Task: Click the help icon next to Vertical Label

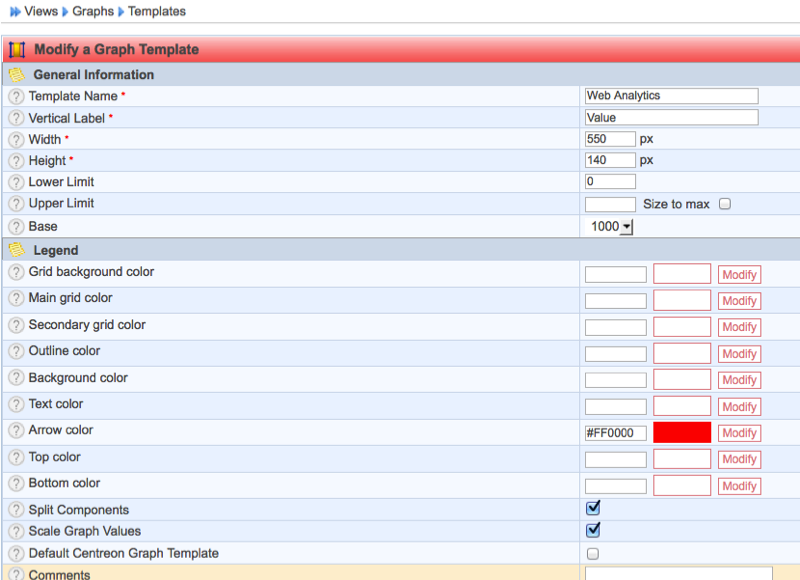Action: pos(16,118)
